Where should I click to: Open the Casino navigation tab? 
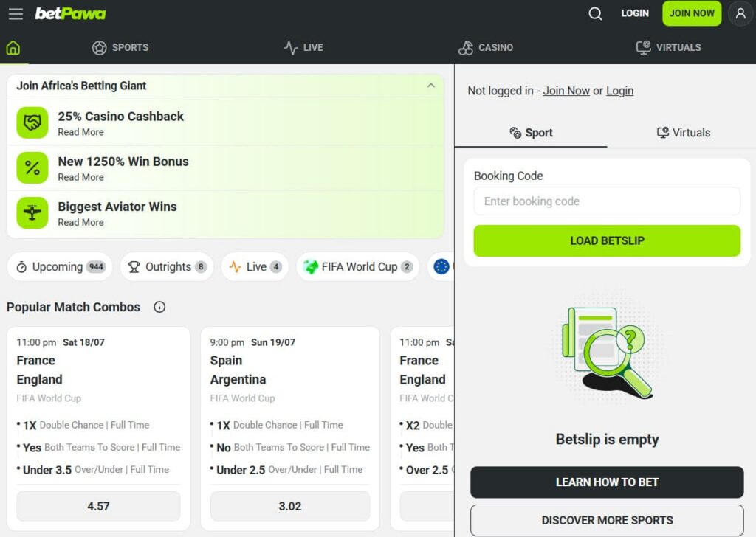[486, 48]
